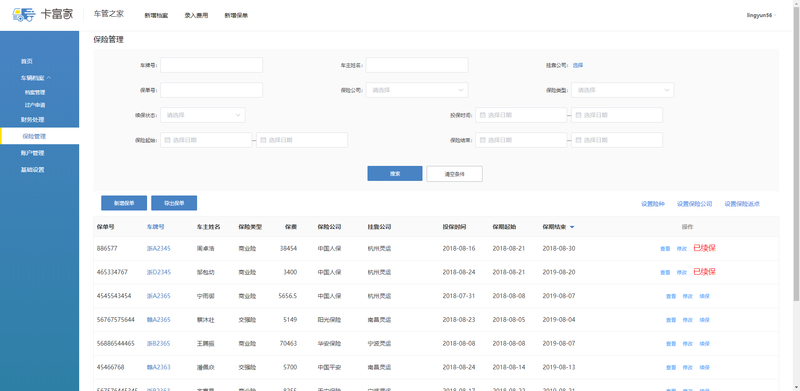Open the 设置险种 link
This screenshot has height=391, width=800.
point(653,204)
